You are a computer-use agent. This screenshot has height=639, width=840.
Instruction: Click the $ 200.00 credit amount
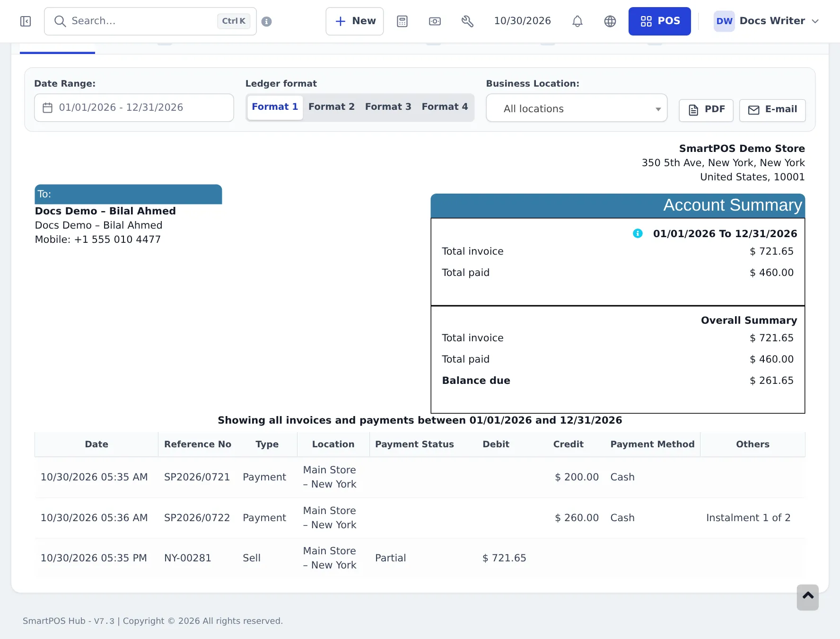(577, 477)
